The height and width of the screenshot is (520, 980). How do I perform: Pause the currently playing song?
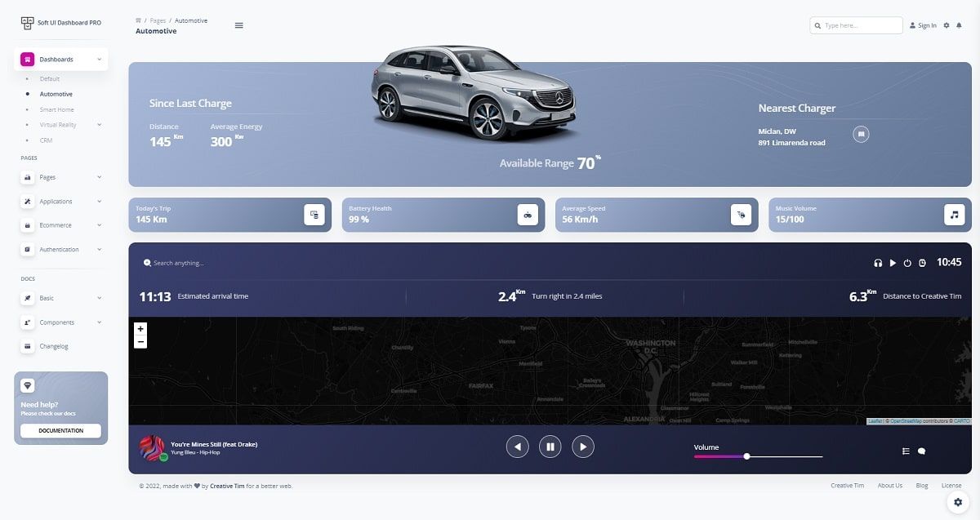pyautogui.click(x=550, y=447)
